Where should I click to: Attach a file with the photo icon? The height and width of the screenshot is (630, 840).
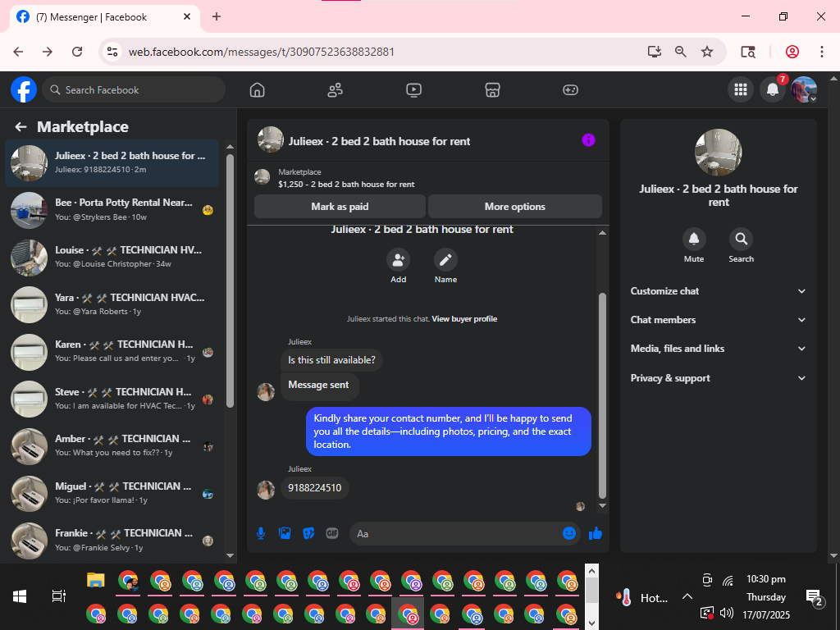(285, 533)
